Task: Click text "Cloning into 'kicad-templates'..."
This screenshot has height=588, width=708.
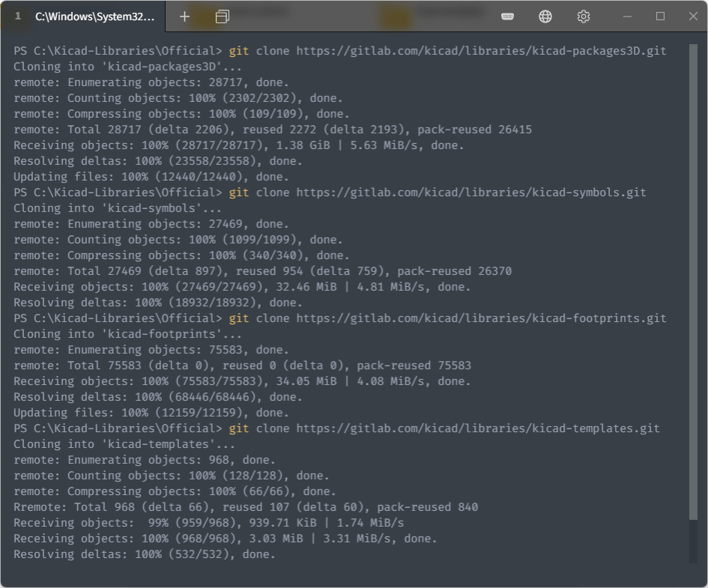Action: tap(124, 444)
